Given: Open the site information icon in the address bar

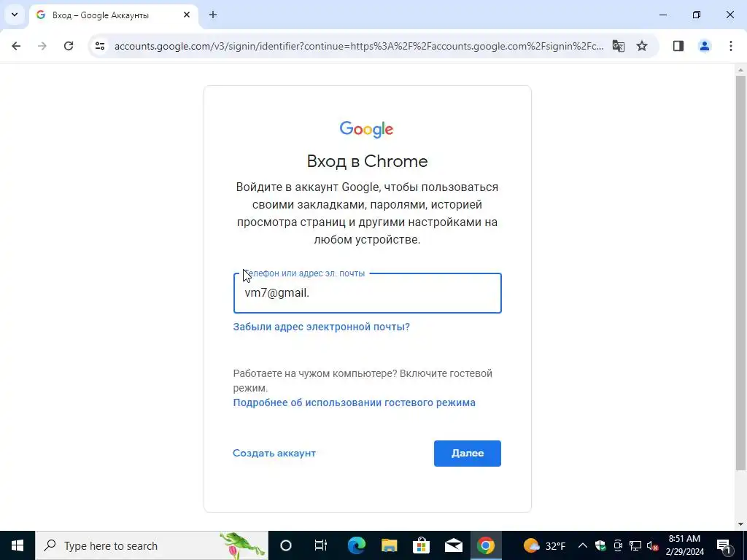Looking at the screenshot, I should point(99,46).
